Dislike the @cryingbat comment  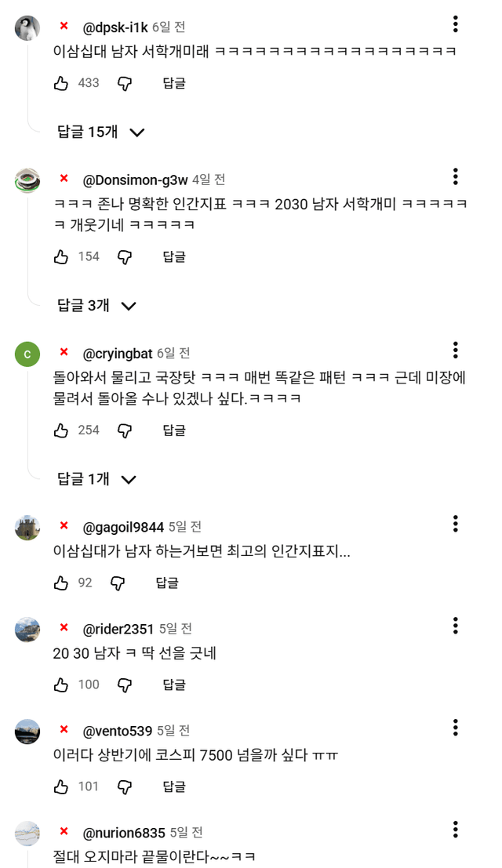[x=124, y=430]
